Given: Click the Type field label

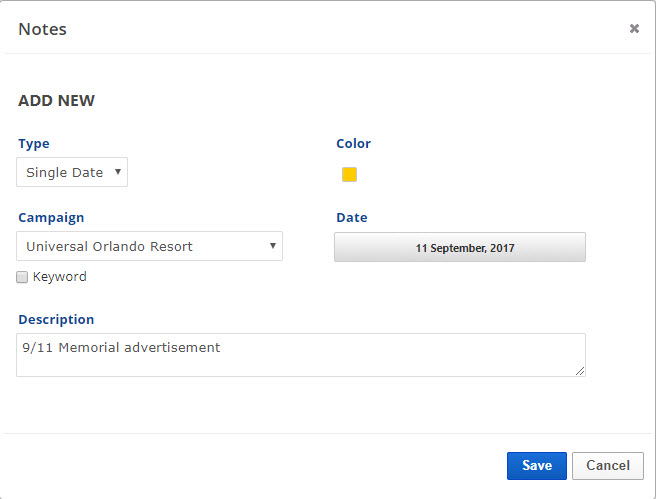Looking at the screenshot, I should coord(34,144).
